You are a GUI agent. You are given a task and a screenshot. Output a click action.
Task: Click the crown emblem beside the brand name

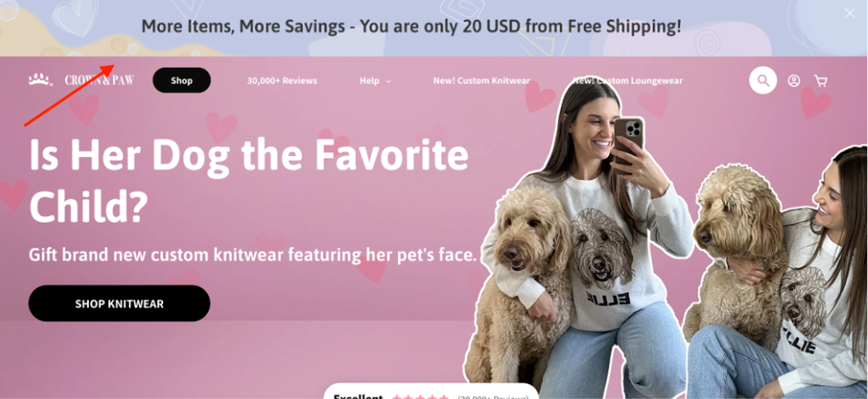click(40, 80)
